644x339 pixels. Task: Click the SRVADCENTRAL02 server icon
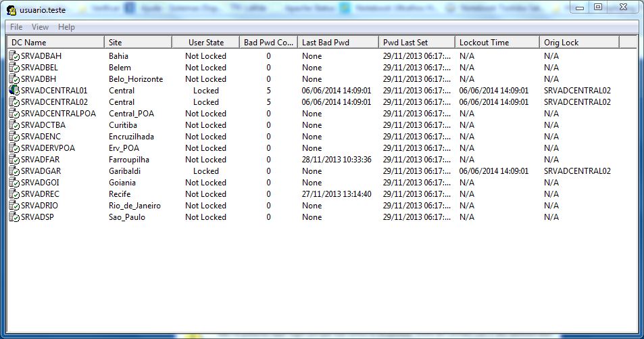coord(14,102)
